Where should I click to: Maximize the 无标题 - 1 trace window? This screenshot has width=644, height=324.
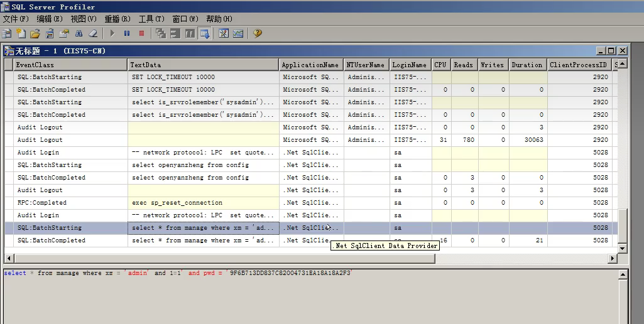(x=611, y=50)
